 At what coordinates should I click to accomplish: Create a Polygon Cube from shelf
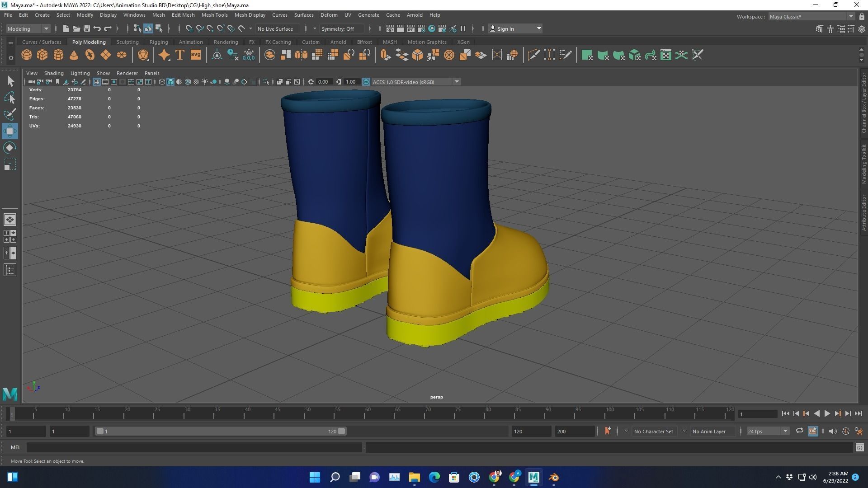pyautogui.click(x=42, y=55)
